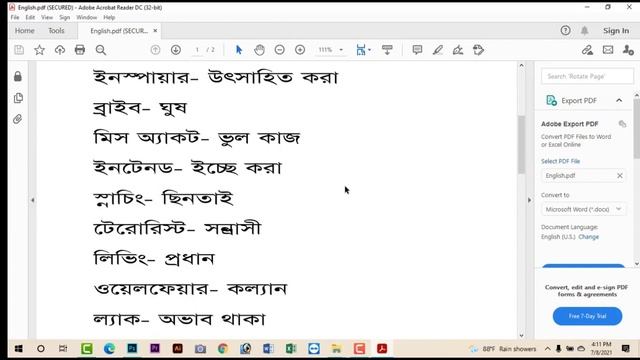Activate the Hand pan tool
The image size is (640, 360).
point(259,50)
